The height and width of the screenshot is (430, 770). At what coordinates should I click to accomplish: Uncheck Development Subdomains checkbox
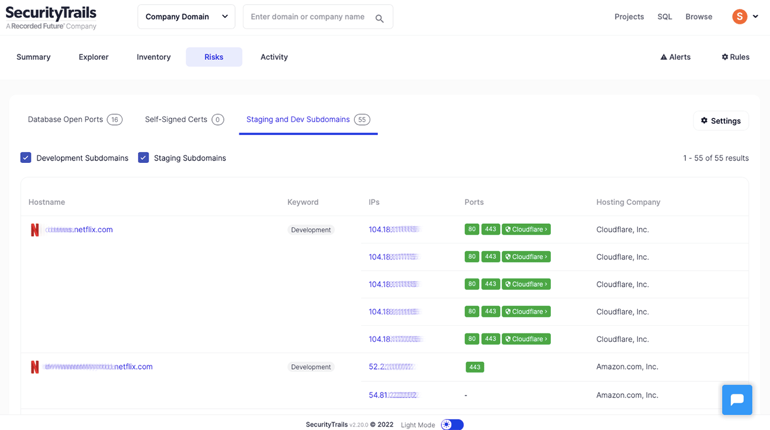click(x=26, y=158)
